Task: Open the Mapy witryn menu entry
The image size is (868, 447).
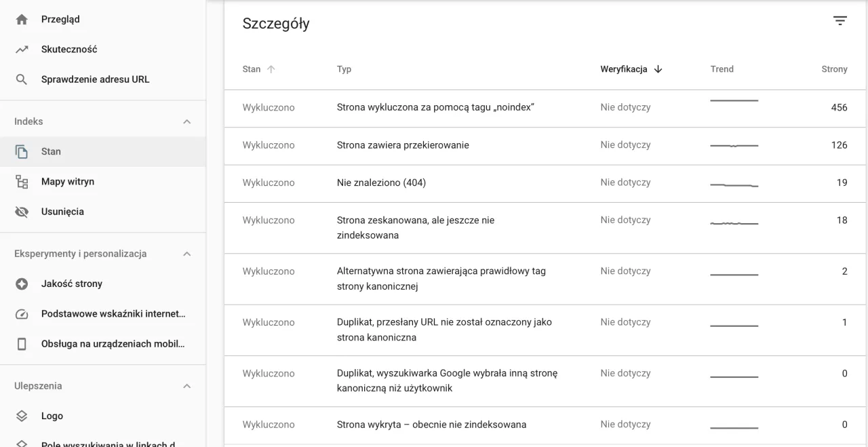Action: coord(66,181)
